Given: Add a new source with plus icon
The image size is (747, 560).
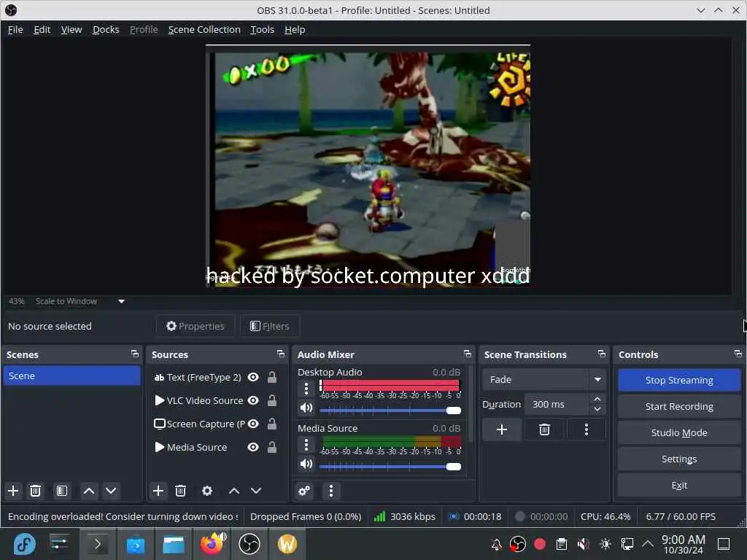Looking at the screenshot, I should 158,491.
